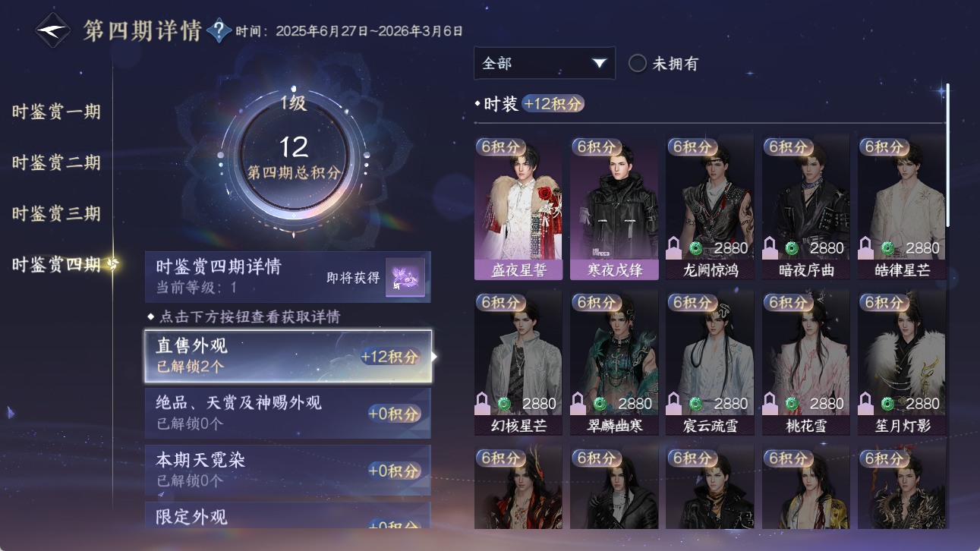The width and height of the screenshot is (980, 551).
Task: Click the upcoming reward item icon
Action: (405, 277)
